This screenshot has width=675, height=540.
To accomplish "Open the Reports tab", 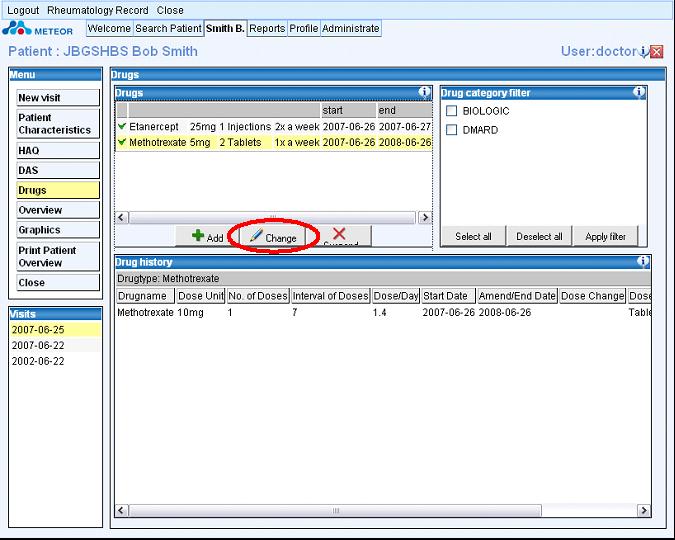I will [x=267, y=28].
